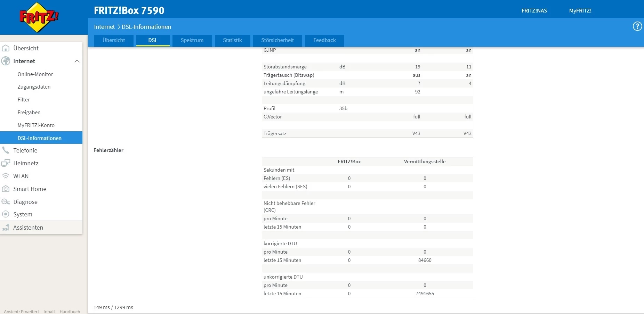Image resolution: width=644 pixels, height=314 pixels.
Task: Click the FRITZ! logo
Action: (x=39, y=17)
